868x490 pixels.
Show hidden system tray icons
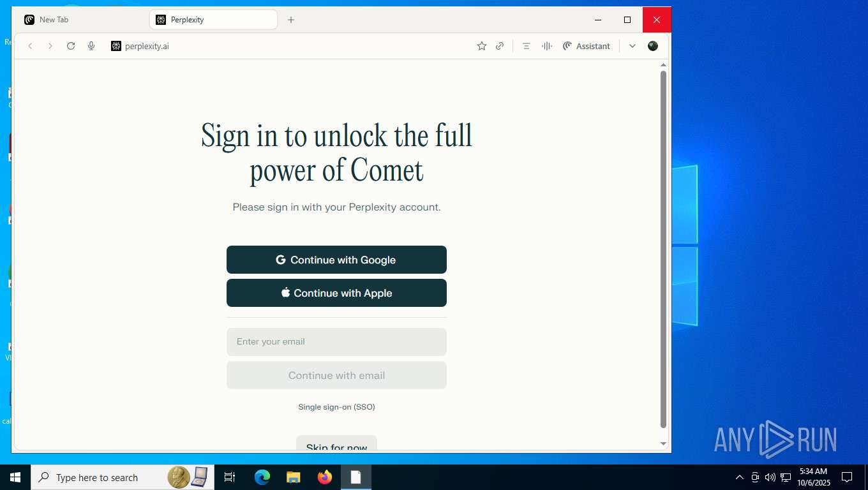[740, 477]
